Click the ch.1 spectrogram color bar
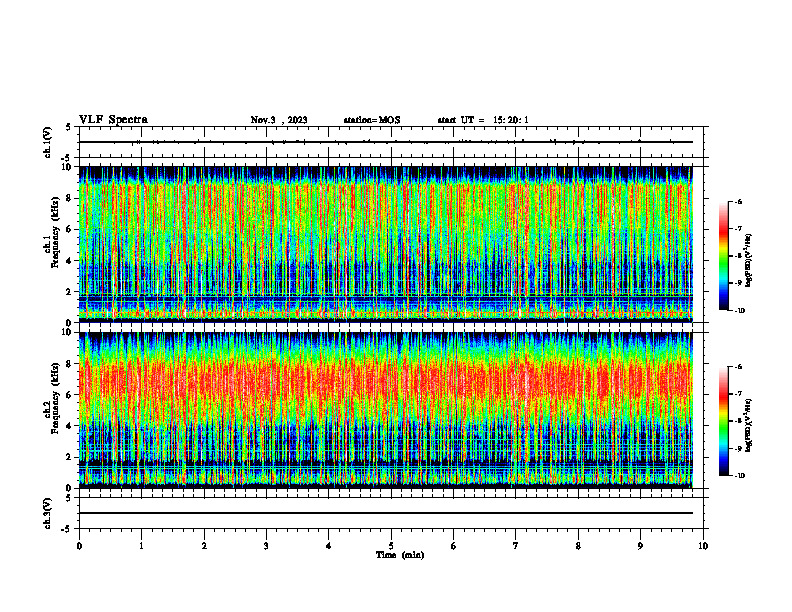 [x=724, y=256]
